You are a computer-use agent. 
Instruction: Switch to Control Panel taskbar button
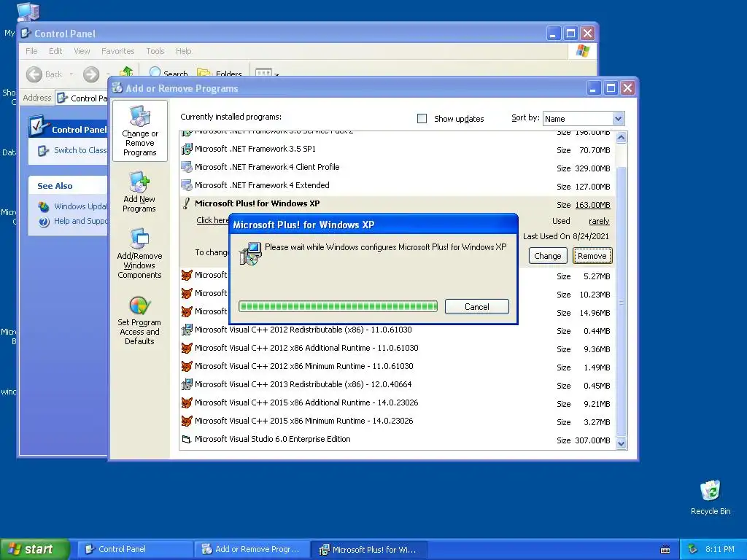135,550
